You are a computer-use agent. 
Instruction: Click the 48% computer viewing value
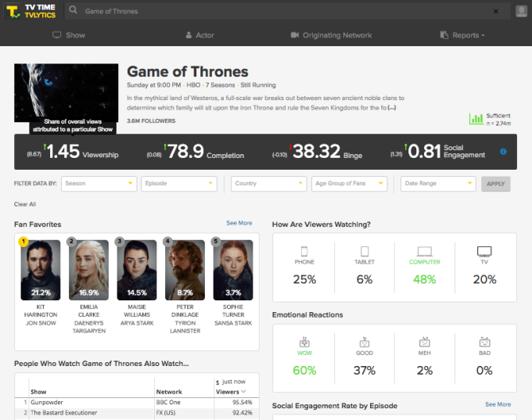[425, 279]
